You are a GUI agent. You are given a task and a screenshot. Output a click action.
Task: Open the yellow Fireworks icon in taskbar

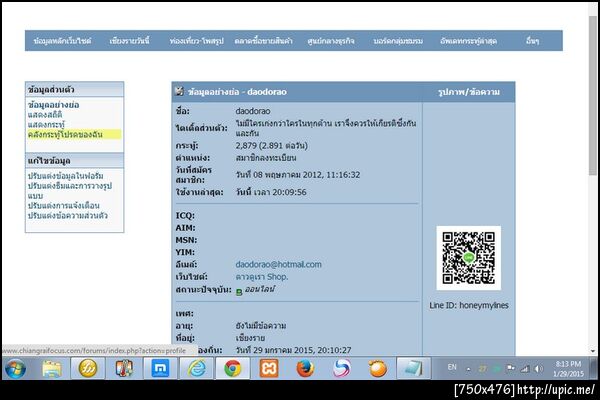point(88,369)
